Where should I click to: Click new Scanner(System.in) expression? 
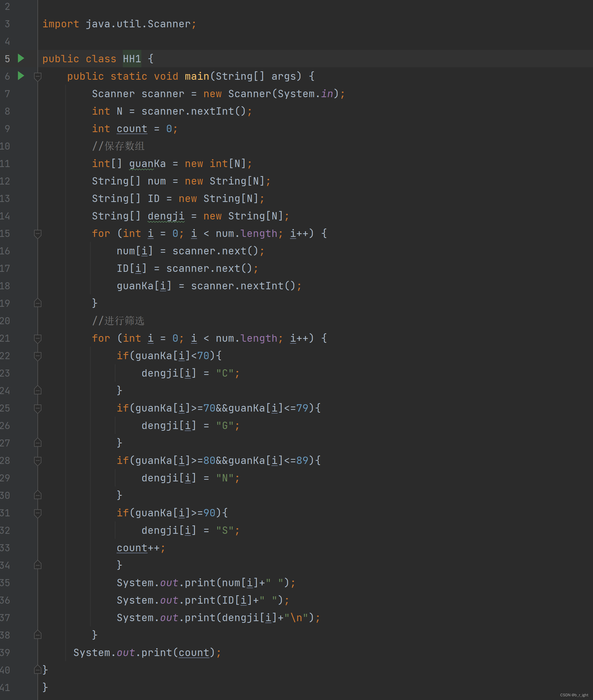tap(271, 94)
